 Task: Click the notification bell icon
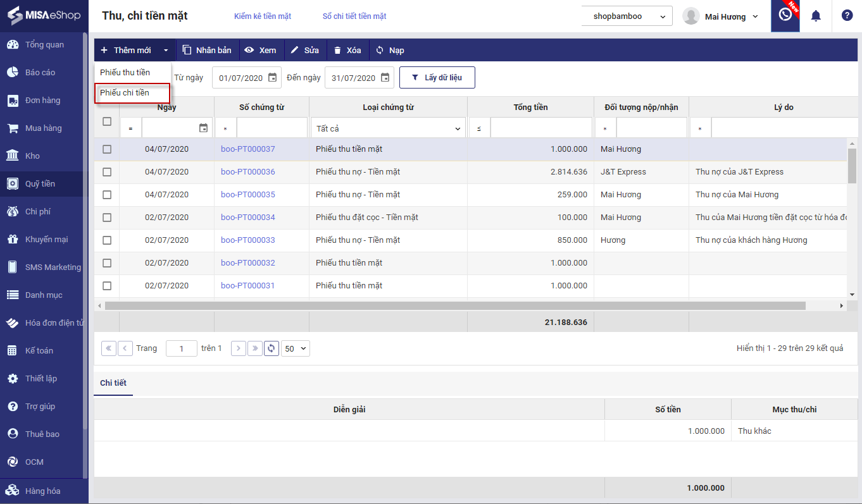tap(816, 16)
